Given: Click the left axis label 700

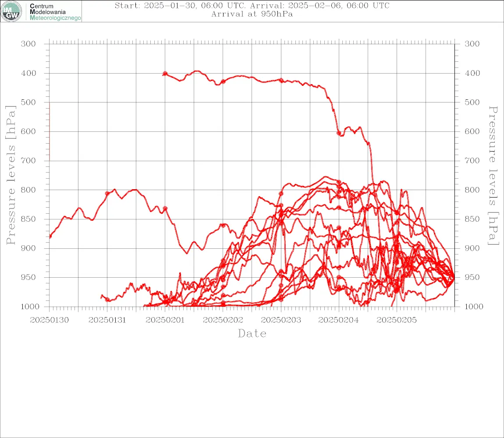Looking at the screenshot, I should [x=28, y=160].
